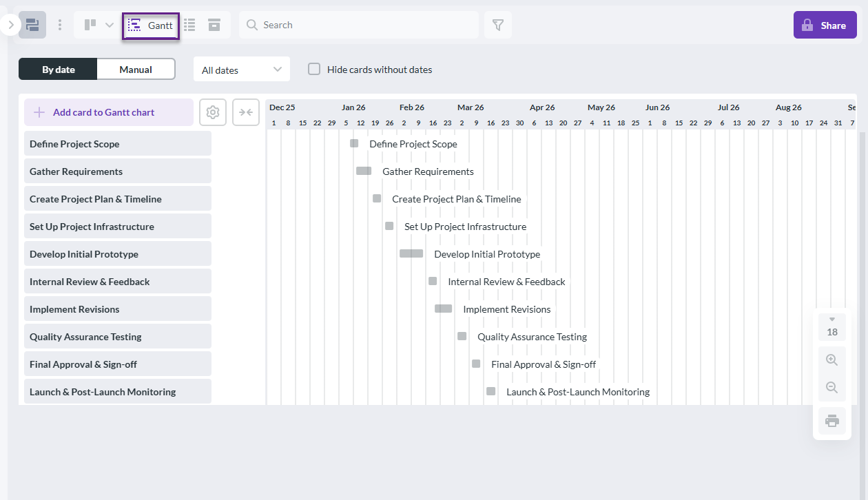The height and width of the screenshot is (500, 868).
Task: Switch to the list view icon
Action: coord(189,25)
